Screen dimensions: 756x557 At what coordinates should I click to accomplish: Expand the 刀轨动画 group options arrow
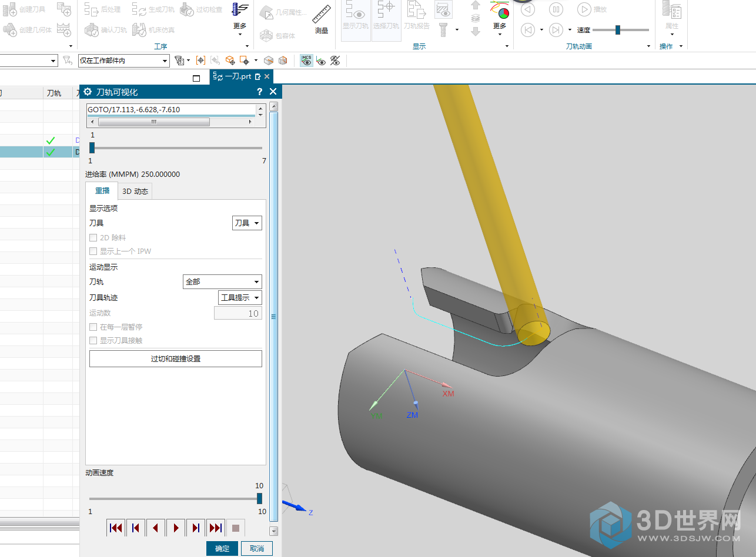coord(649,46)
